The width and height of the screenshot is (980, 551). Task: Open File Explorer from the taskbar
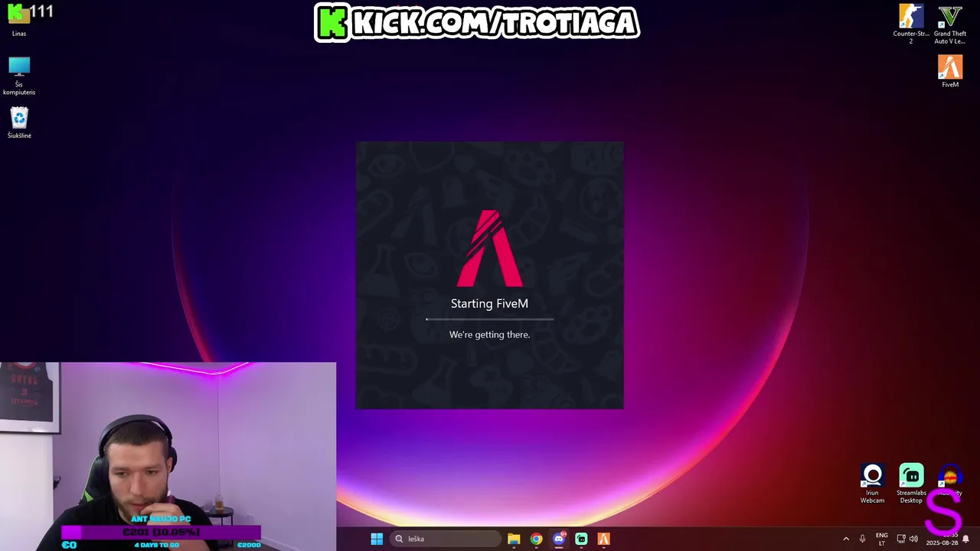(x=514, y=539)
